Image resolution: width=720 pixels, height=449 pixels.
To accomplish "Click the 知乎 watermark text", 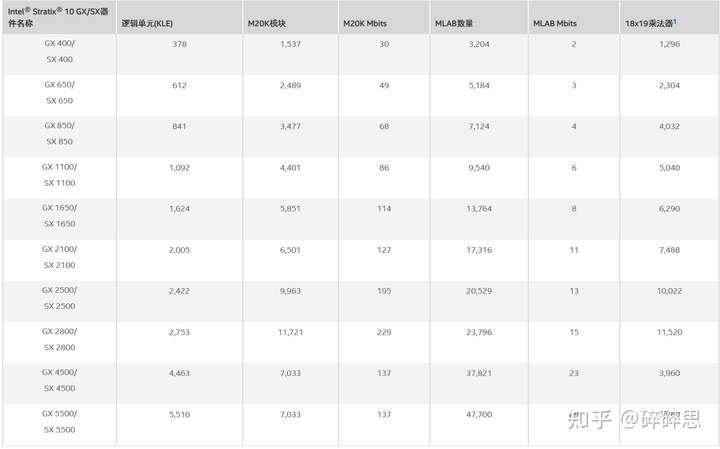I will 589,419.
